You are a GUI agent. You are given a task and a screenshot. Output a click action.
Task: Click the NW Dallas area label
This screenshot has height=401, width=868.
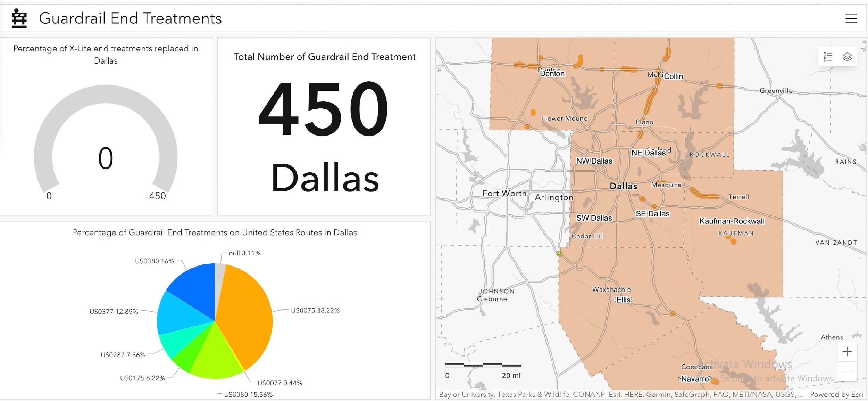pos(594,161)
